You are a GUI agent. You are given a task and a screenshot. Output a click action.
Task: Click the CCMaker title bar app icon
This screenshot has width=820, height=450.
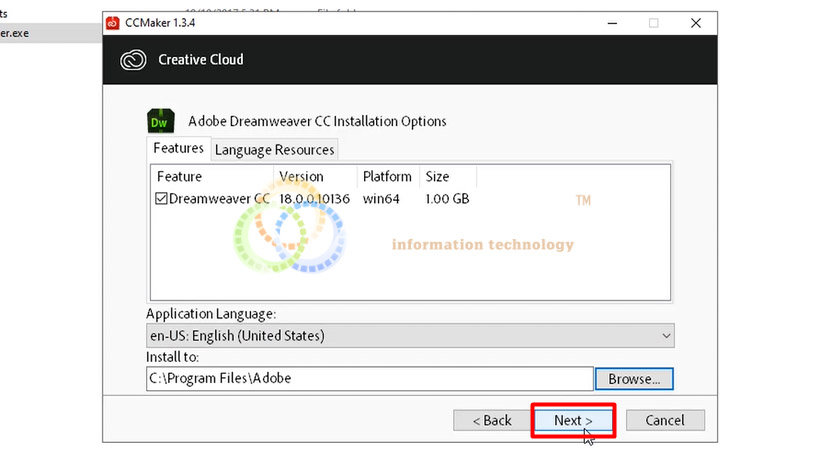click(x=112, y=23)
